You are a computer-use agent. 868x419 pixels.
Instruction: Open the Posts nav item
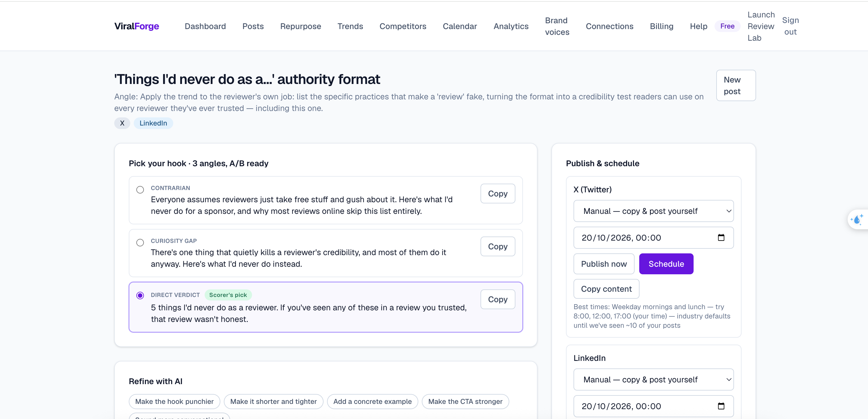click(253, 26)
